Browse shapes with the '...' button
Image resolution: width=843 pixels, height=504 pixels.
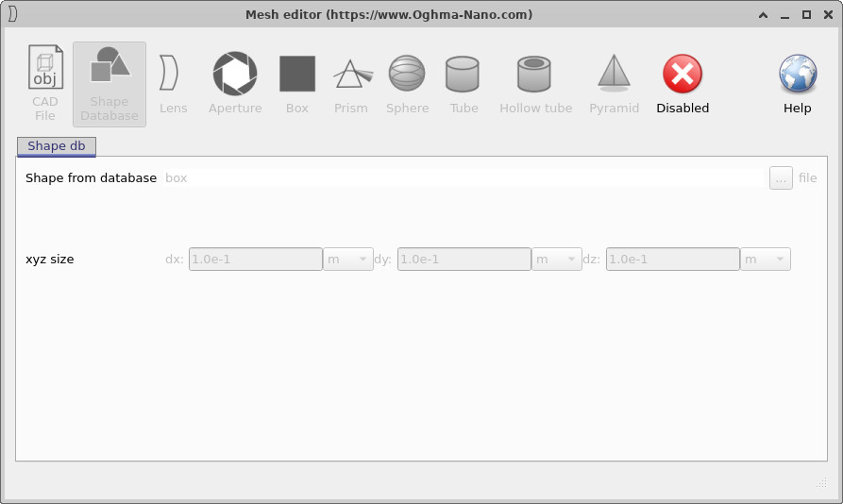click(x=781, y=177)
